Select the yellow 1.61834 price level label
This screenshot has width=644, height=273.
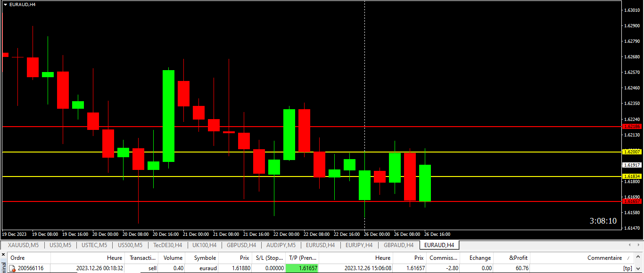tap(632, 177)
